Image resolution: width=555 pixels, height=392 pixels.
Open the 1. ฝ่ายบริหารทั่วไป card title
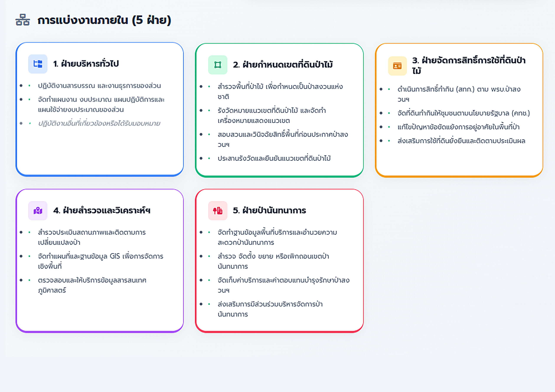[86, 64]
